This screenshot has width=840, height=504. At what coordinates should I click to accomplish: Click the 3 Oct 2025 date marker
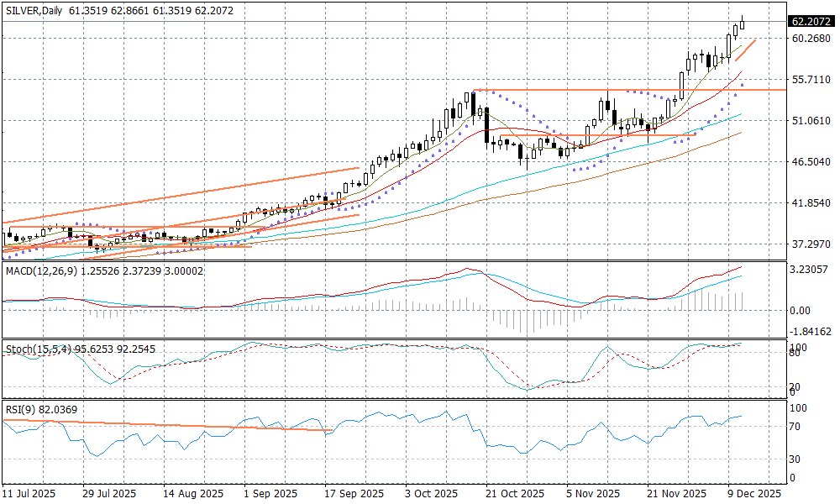pos(431,493)
